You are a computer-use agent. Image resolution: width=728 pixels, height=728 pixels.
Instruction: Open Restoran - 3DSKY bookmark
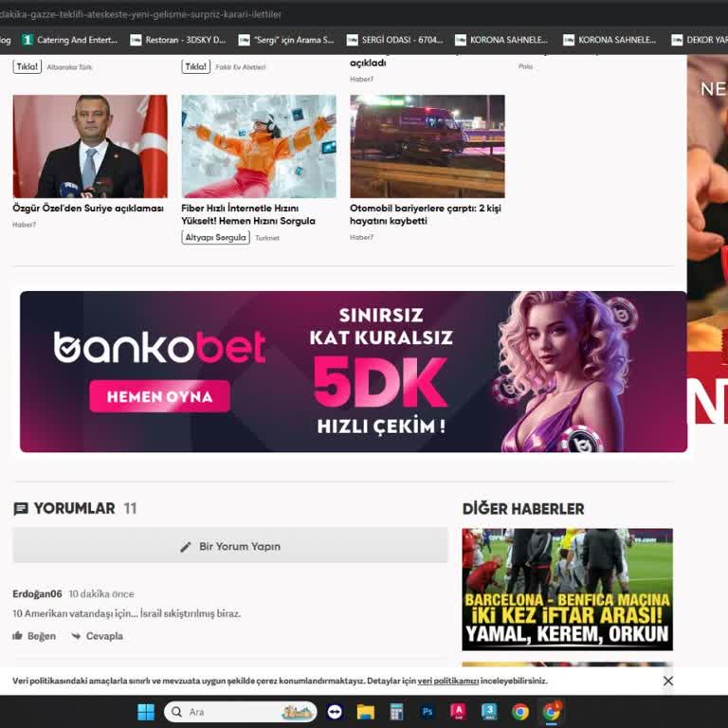[178, 40]
